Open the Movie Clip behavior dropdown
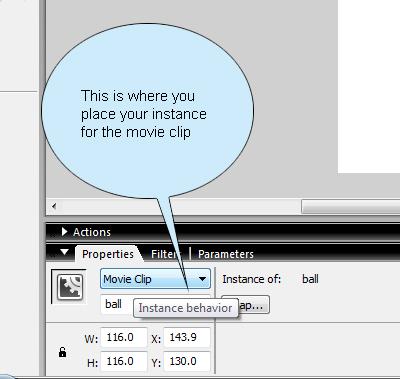The width and height of the screenshot is (400, 379). [155, 279]
